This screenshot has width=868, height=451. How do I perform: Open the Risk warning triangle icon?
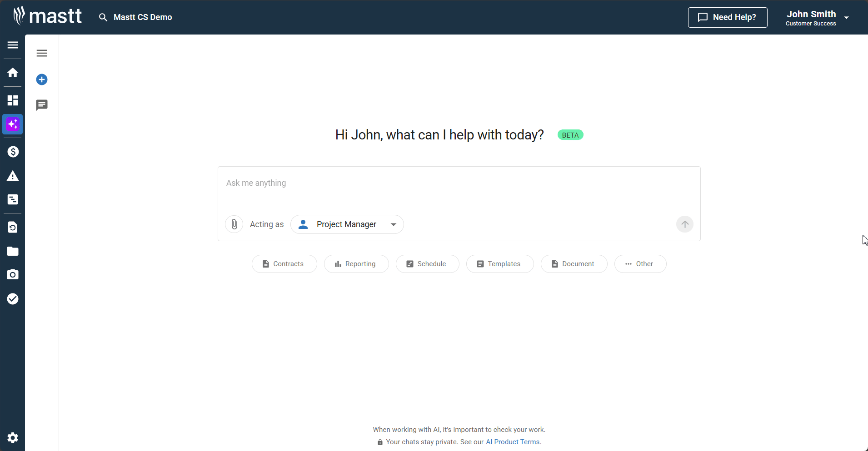click(13, 176)
